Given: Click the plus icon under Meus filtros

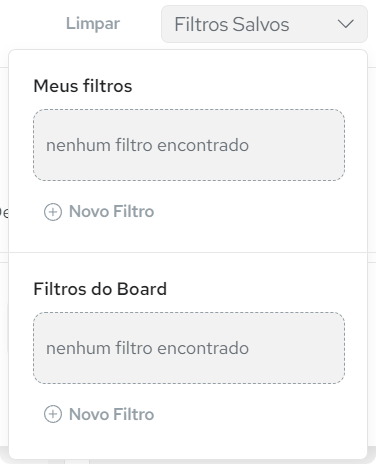Looking at the screenshot, I should pos(53,212).
